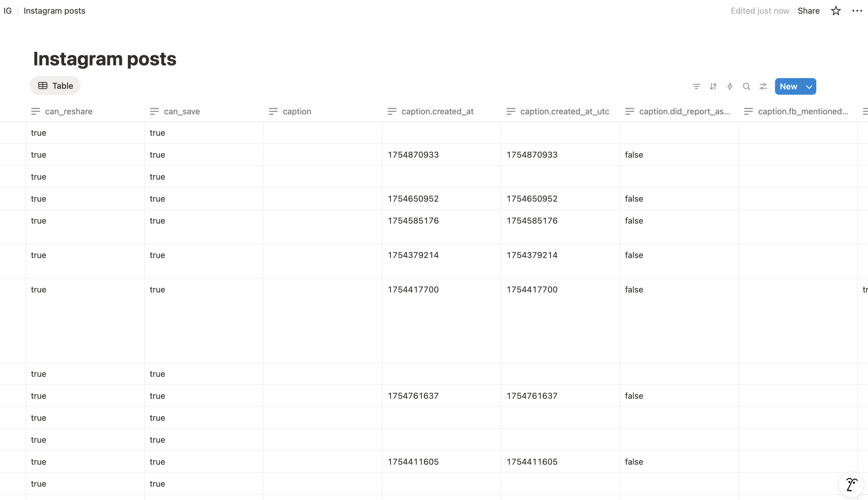Open the sort arrows icon

tap(713, 86)
